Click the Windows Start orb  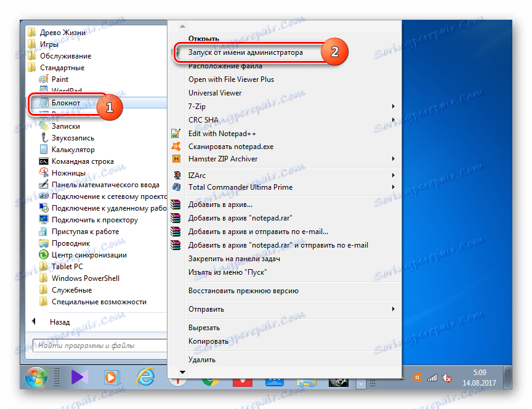(x=36, y=378)
